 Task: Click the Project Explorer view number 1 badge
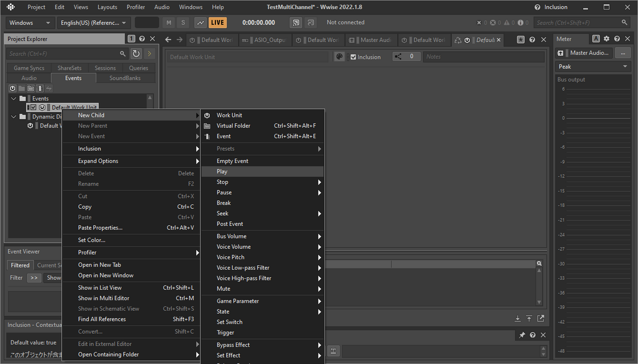click(132, 39)
